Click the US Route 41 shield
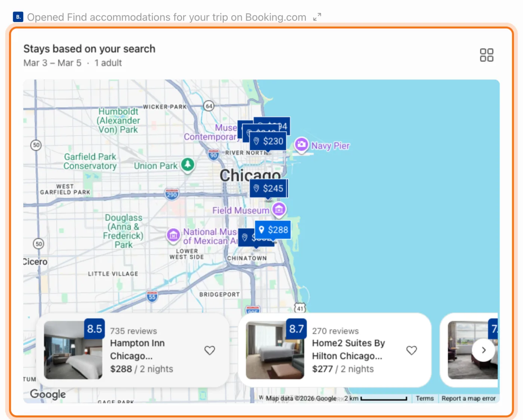 click(300, 308)
